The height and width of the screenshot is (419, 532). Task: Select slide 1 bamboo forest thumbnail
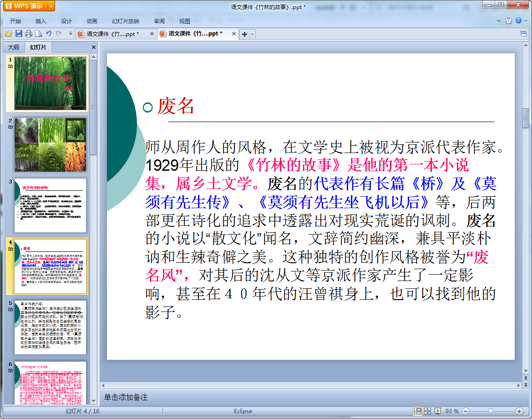pos(50,83)
